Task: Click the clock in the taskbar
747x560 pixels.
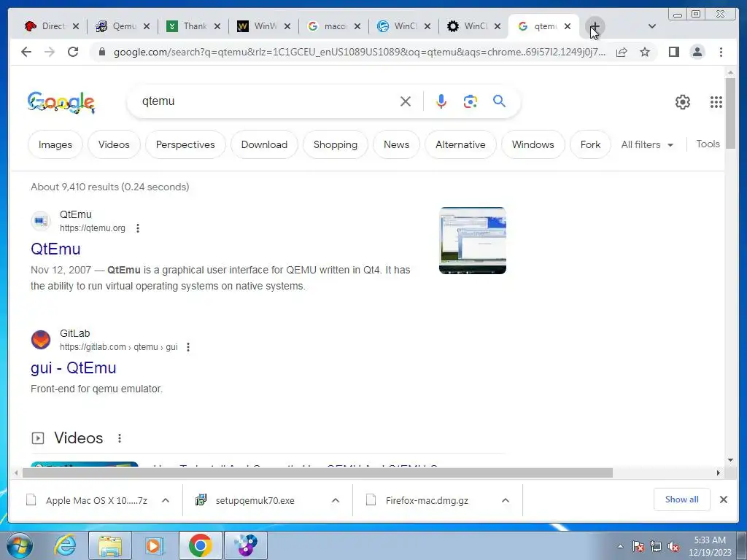Action: [x=710, y=546]
